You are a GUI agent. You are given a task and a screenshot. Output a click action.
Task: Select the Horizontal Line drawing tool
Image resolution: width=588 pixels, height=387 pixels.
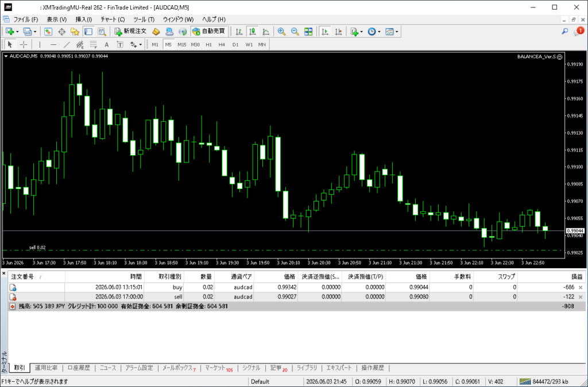53,45
